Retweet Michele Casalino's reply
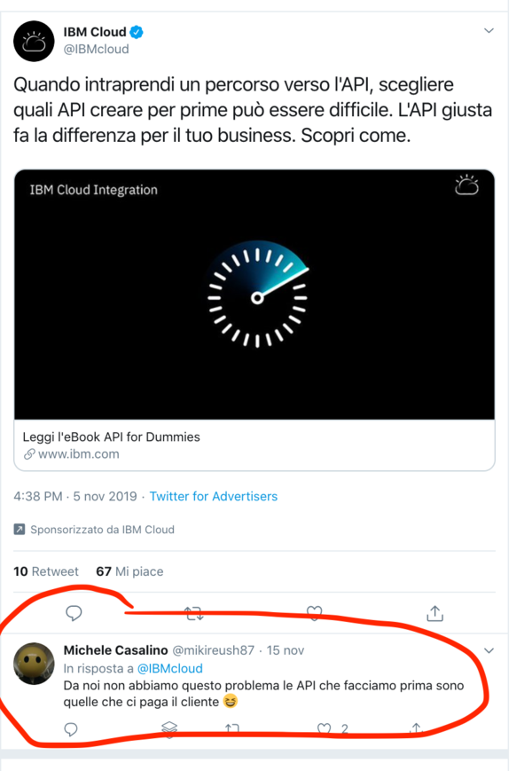Viewport: 532px width, 771px height. (x=232, y=728)
